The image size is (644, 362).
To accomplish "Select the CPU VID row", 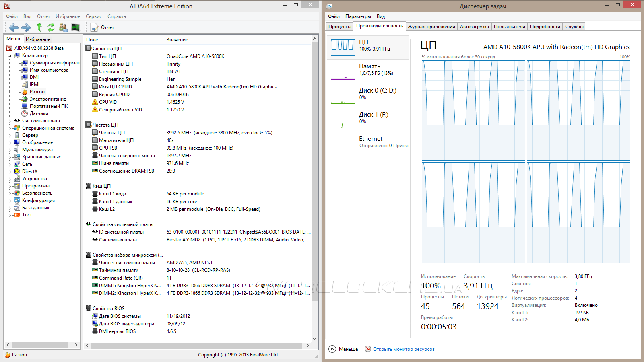I will pos(197,102).
